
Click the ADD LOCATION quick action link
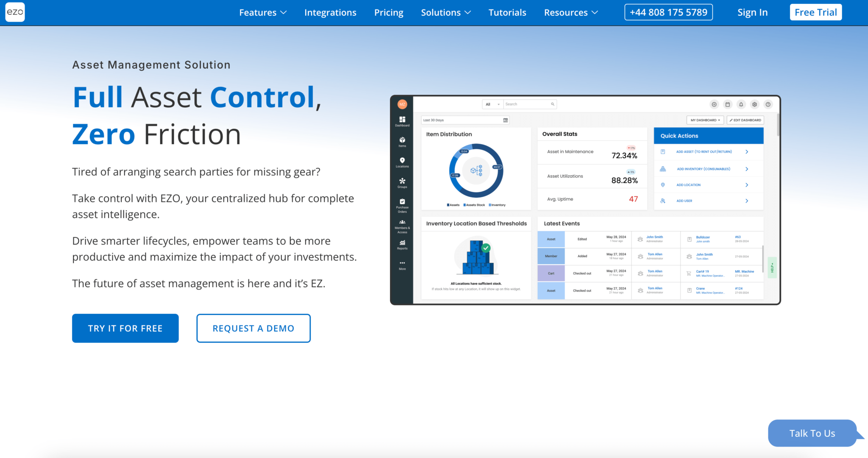688,185
